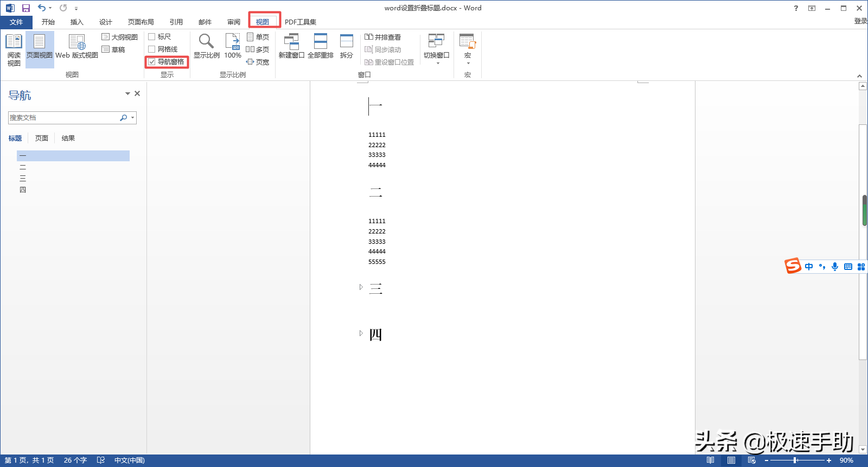Enable the gridlines (网格线) checkbox

152,49
